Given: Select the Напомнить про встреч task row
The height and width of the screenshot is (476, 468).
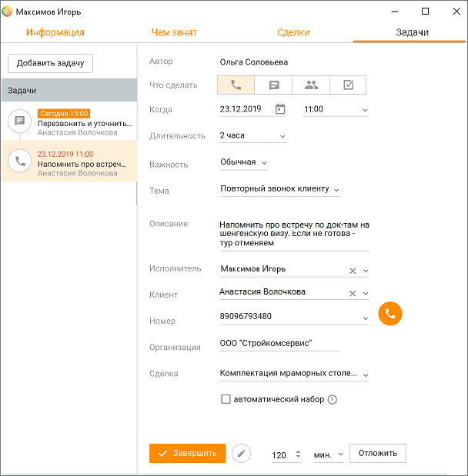Looking at the screenshot, I should coord(69,161).
